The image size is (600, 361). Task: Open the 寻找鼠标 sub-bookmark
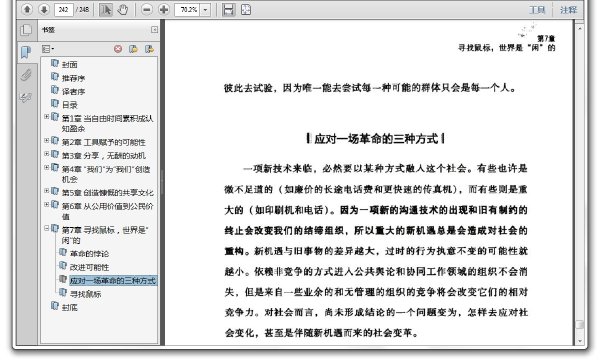(x=85, y=294)
